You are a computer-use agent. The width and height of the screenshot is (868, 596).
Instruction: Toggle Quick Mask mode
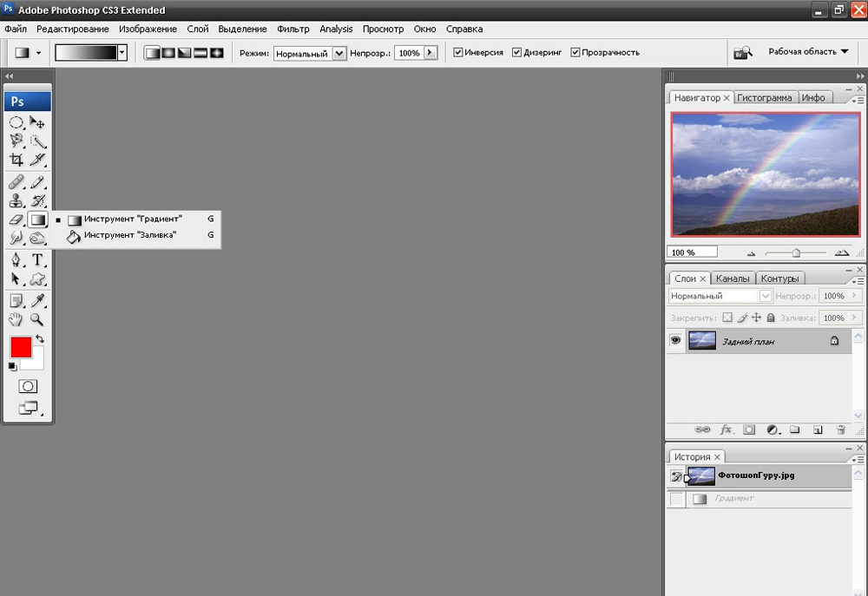tap(28, 386)
